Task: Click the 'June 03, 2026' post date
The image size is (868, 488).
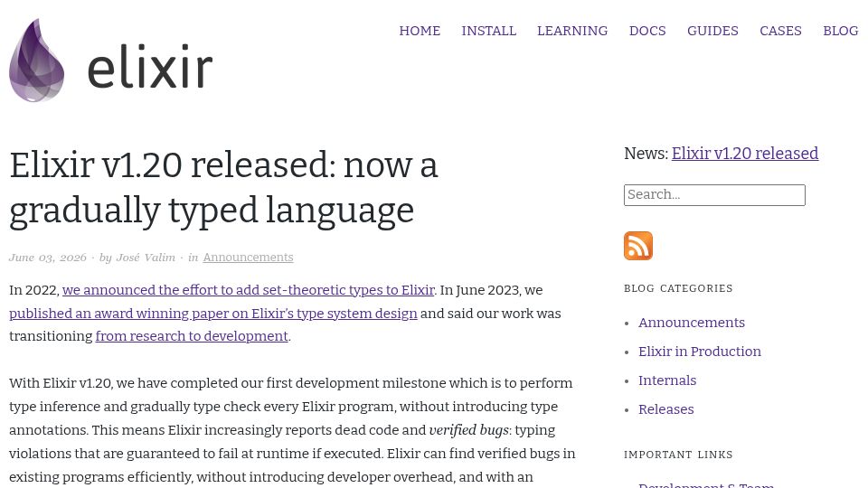Action: point(48,258)
